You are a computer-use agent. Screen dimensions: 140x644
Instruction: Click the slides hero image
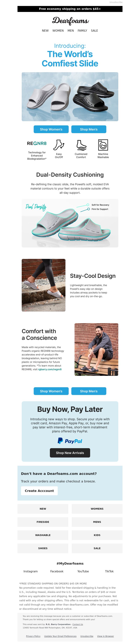[x=70, y=97]
